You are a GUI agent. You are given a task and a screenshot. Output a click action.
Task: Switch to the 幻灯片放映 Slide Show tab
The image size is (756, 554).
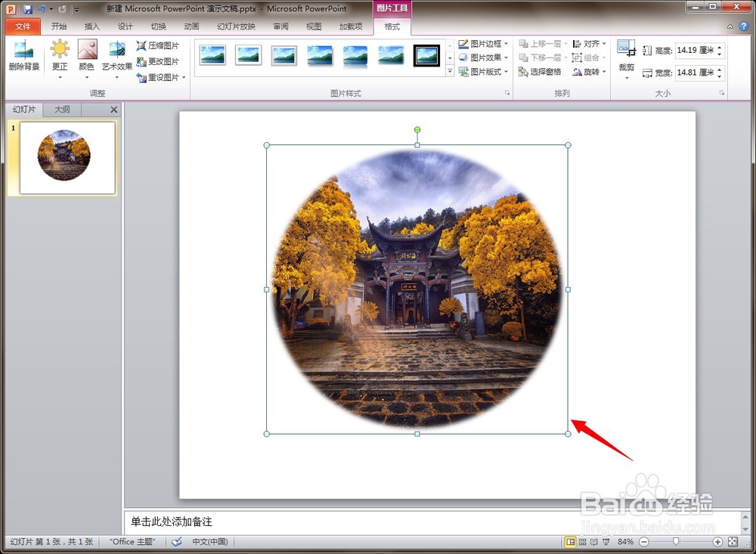point(236,26)
